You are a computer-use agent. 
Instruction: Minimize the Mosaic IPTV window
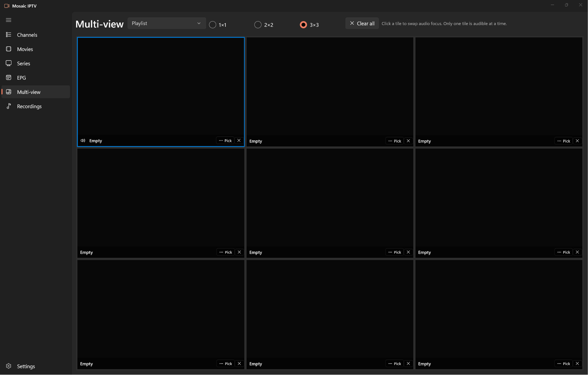[552, 5]
